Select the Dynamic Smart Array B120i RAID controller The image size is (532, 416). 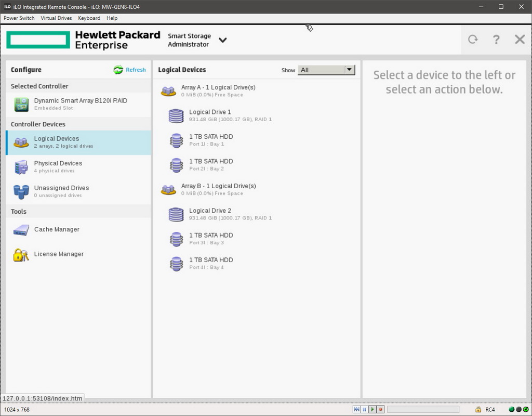tap(78, 104)
